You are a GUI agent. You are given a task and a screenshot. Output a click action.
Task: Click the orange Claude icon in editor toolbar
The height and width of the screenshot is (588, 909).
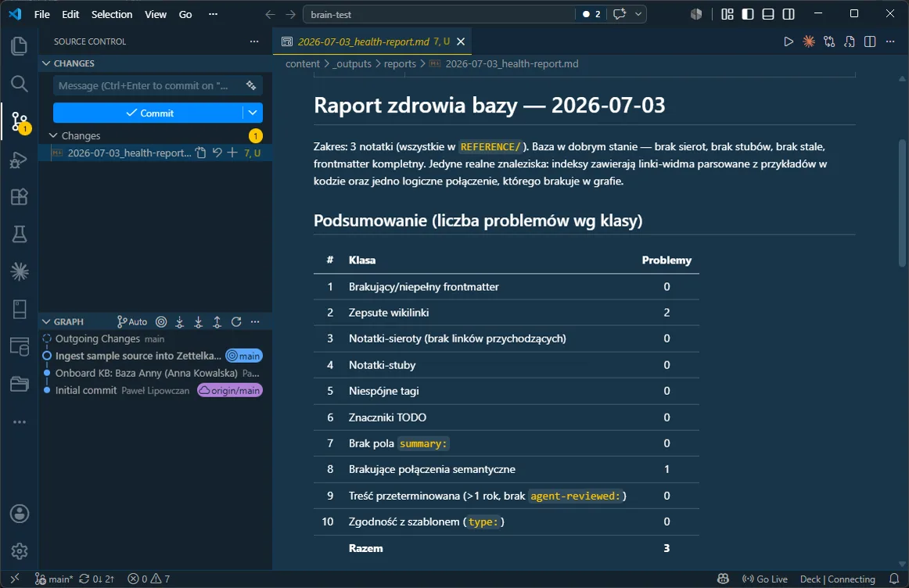(x=809, y=41)
